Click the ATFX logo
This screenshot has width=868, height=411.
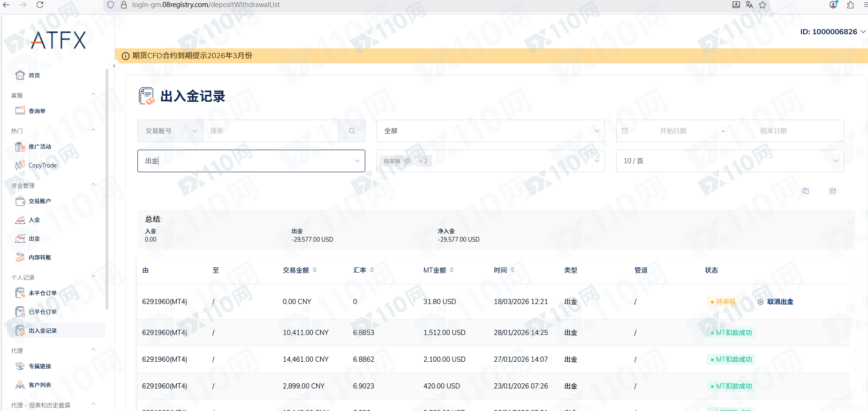(58, 40)
